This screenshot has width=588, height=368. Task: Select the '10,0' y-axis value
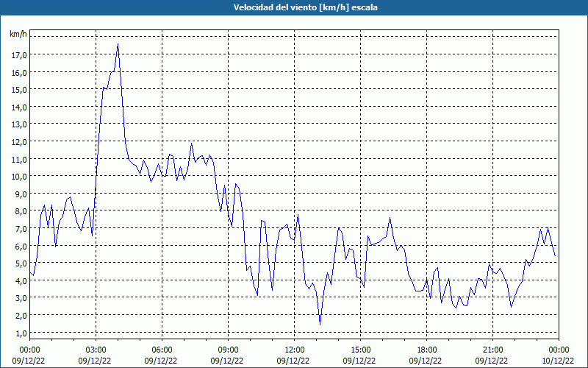click(x=20, y=177)
